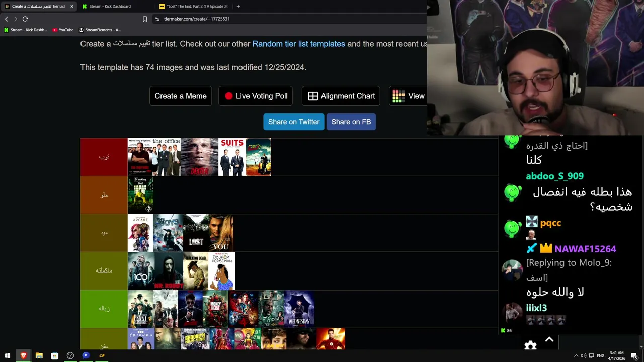Screen dimensions: 644x362
Task: Select The Walking Dead poster
Action: click(196, 271)
